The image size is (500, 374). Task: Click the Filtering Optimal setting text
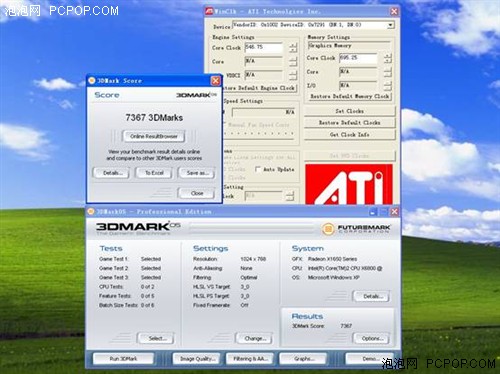[x=225, y=277]
